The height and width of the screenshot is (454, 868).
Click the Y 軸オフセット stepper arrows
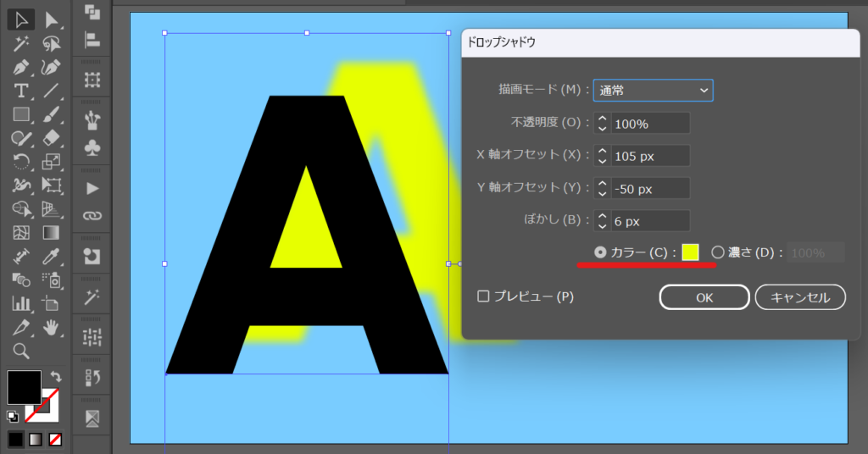point(603,189)
